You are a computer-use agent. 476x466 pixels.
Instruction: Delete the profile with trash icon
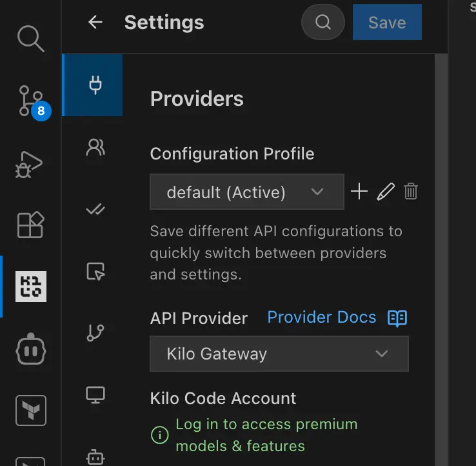pyautogui.click(x=411, y=192)
